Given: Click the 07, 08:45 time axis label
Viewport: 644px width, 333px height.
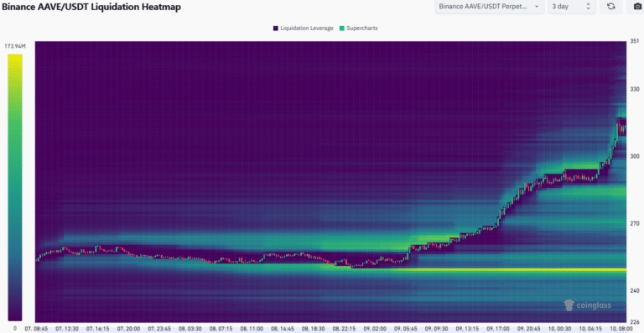Looking at the screenshot, I should (x=36, y=329).
